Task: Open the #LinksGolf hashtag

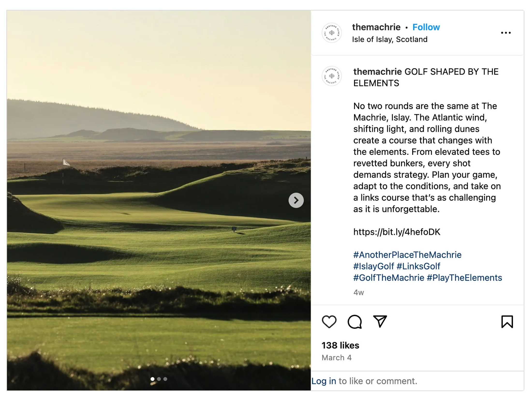Action: [x=418, y=266]
